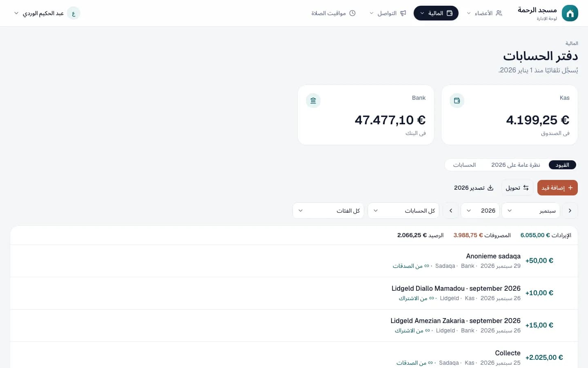588x368 pixels.
Task: Click the +2.025,00 € amount
Action: click(x=544, y=357)
